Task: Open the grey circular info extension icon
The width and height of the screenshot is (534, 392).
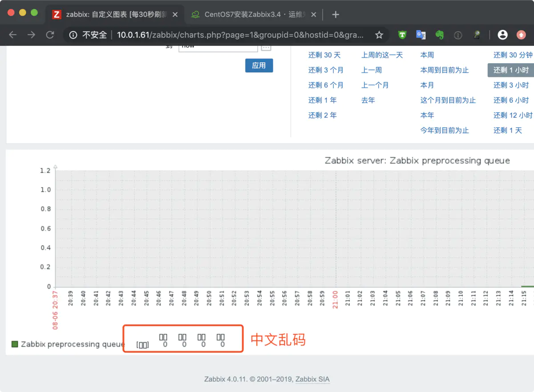Action: pos(458,35)
